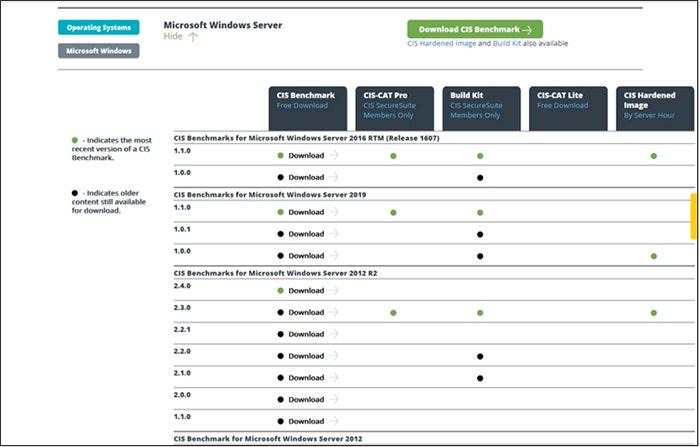Click black Build Kit dot for 2016 RTM 1.0.0

click(x=480, y=178)
